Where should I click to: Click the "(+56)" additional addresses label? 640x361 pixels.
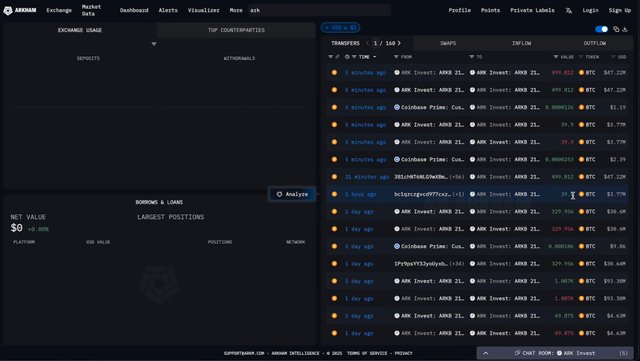(456, 177)
